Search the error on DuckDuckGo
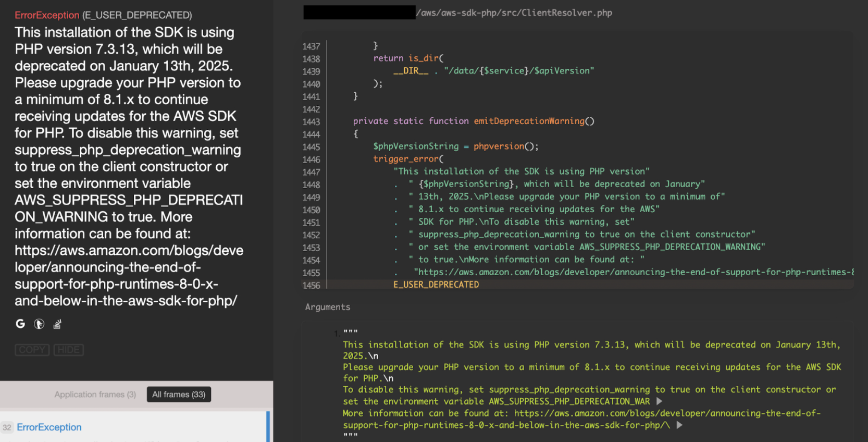 point(39,324)
